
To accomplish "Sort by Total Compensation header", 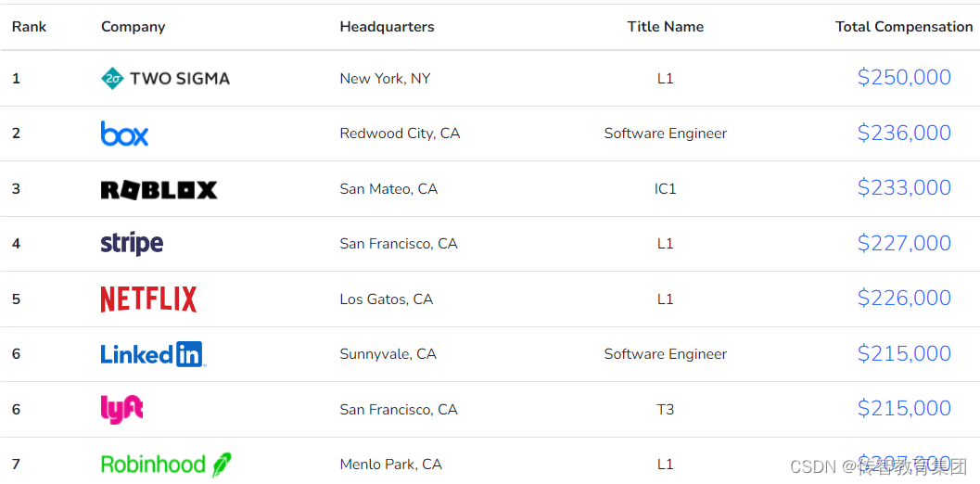I will [x=904, y=27].
